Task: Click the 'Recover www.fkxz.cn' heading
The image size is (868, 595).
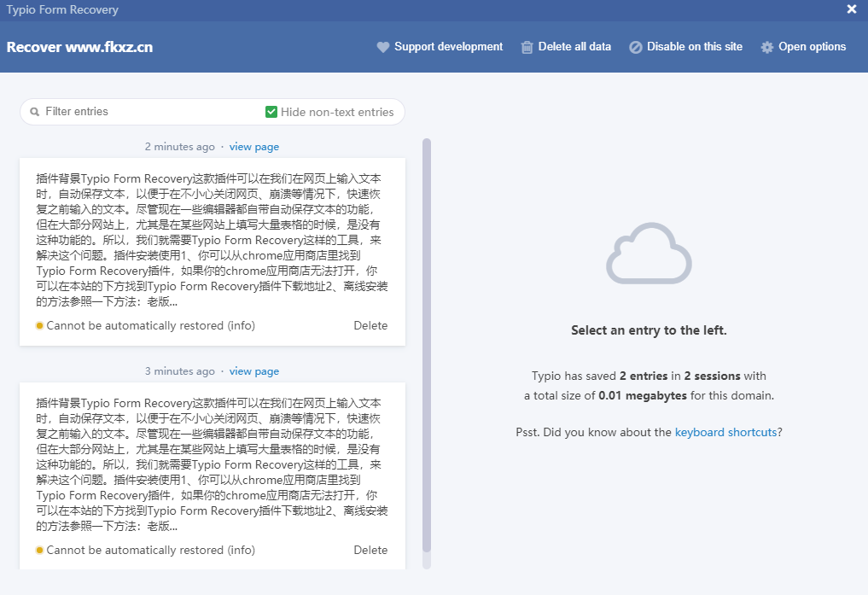Action: coord(79,47)
